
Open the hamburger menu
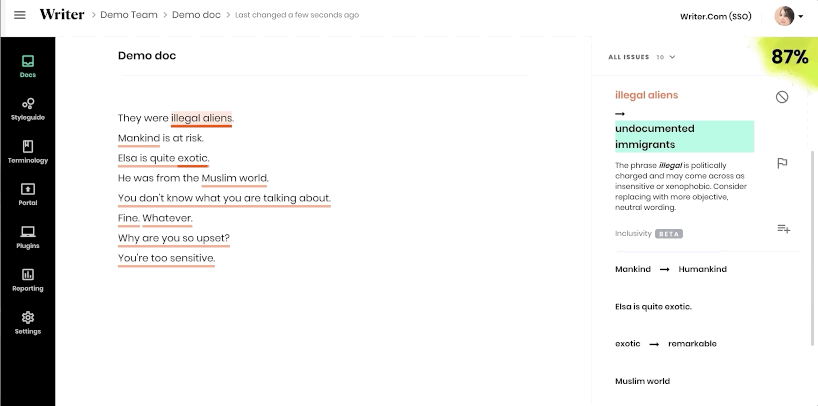20,15
